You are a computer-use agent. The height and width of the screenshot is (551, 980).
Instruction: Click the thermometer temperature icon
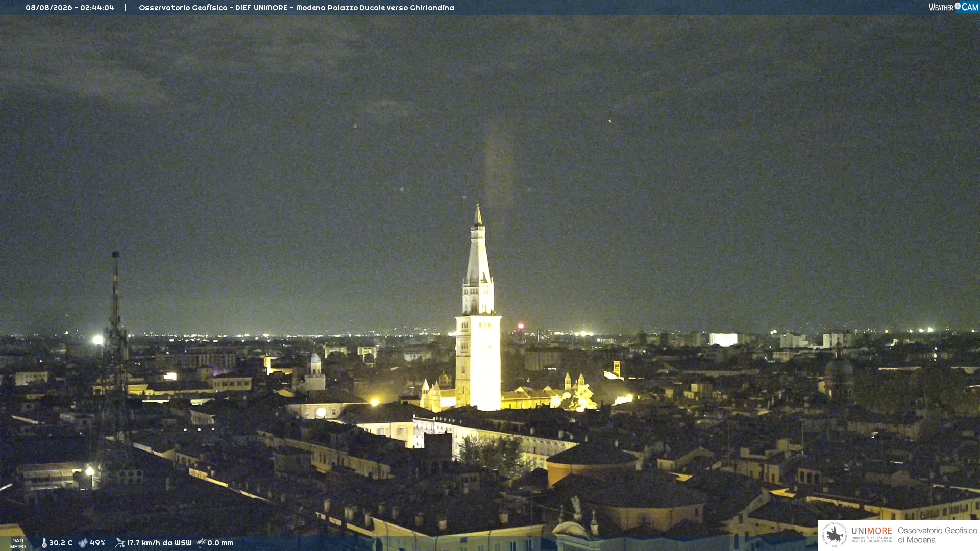[44, 543]
